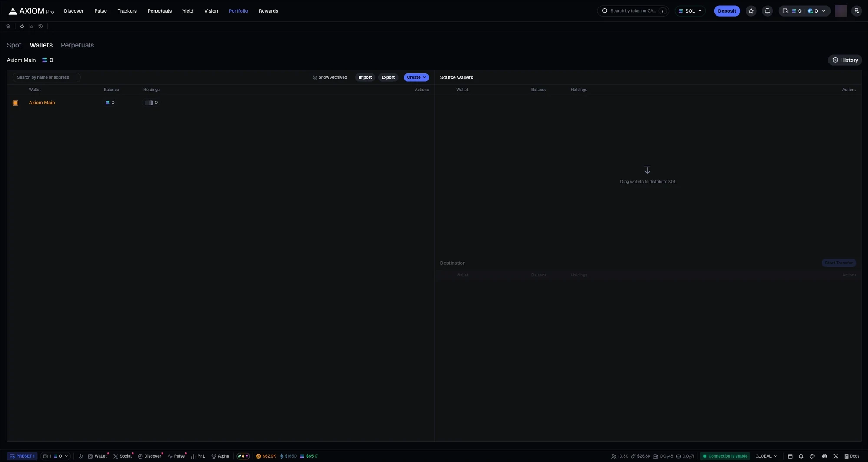The height and width of the screenshot is (462, 868).
Task: Open the GLOBAL region dropdown
Action: tap(766, 456)
